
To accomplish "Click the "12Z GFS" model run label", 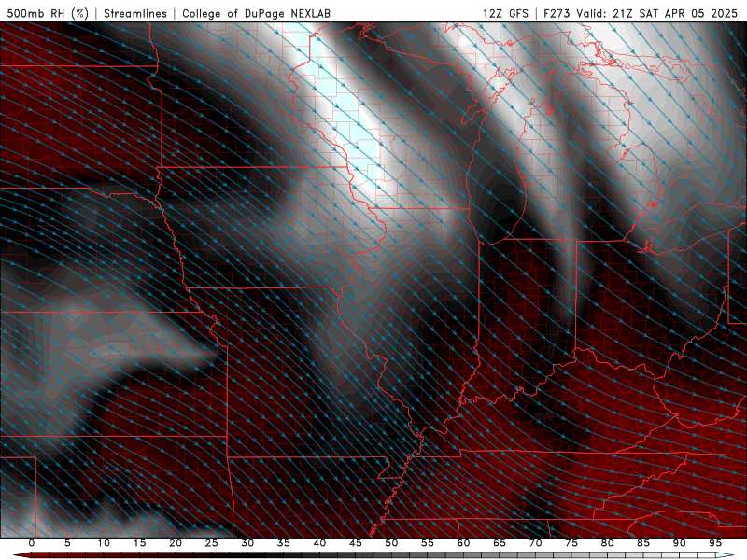I will [505, 13].
